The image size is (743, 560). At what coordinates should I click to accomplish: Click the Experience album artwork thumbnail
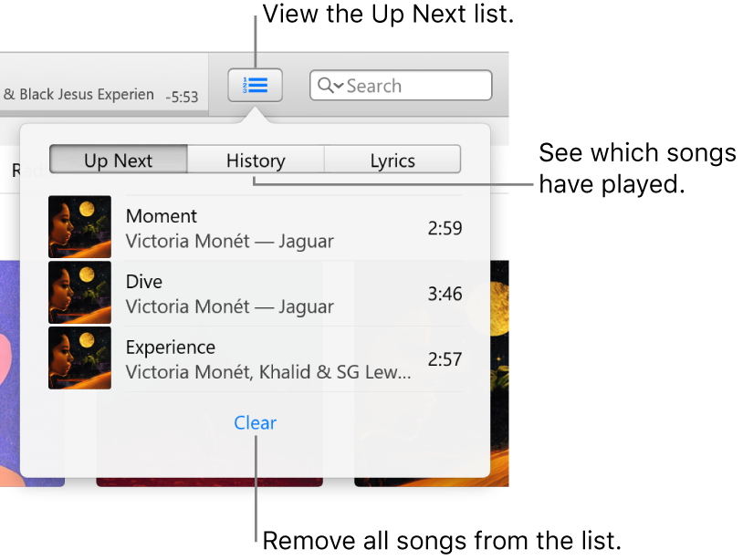pyautogui.click(x=79, y=358)
